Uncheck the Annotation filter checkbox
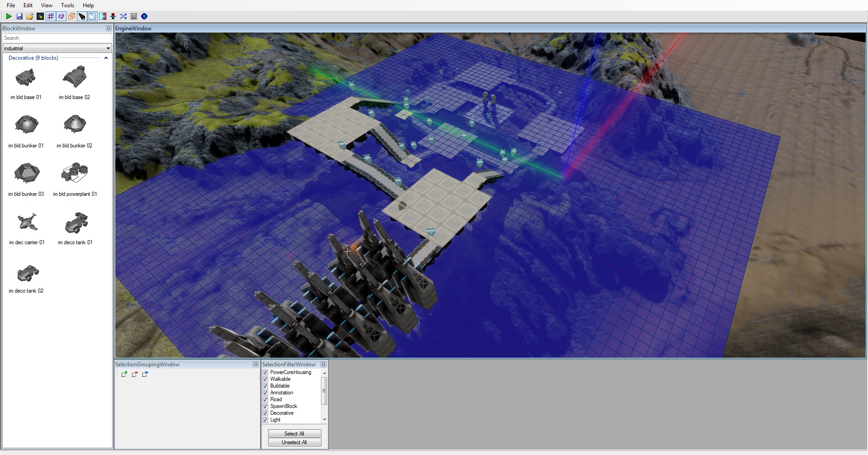The image size is (868, 455). pyautogui.click(x=265, y=393)
